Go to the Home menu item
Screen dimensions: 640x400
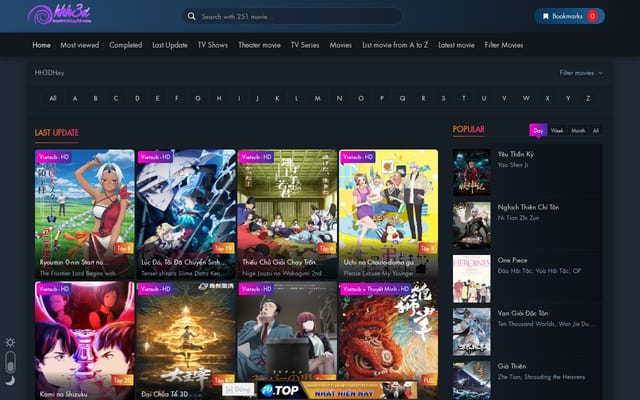click(x=42, y=45)
